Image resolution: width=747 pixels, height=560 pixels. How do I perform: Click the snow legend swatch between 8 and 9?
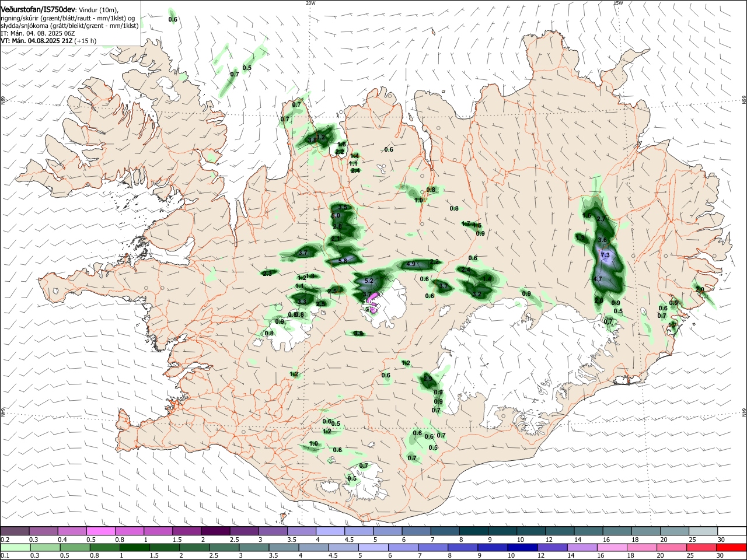coord(474,531)
